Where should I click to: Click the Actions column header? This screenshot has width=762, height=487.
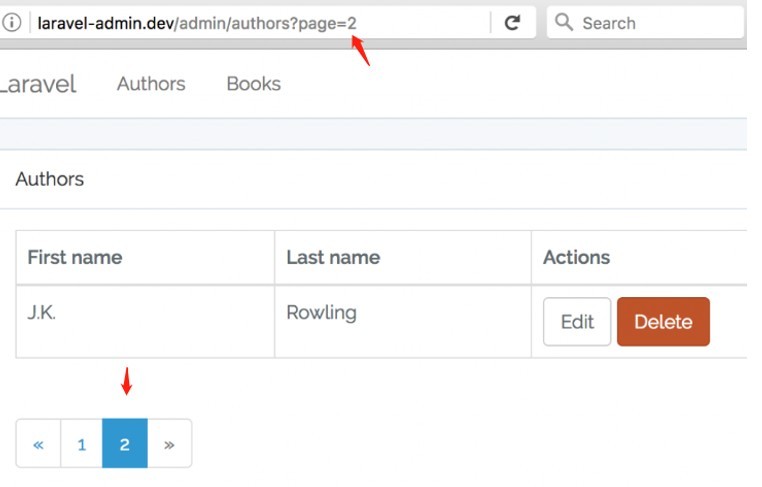tap(576, 257)
